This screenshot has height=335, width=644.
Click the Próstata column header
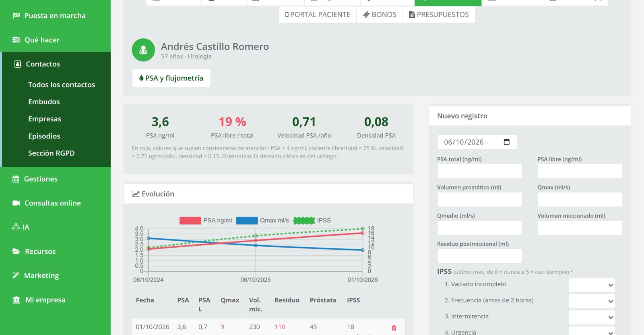[x=323, y=300]
